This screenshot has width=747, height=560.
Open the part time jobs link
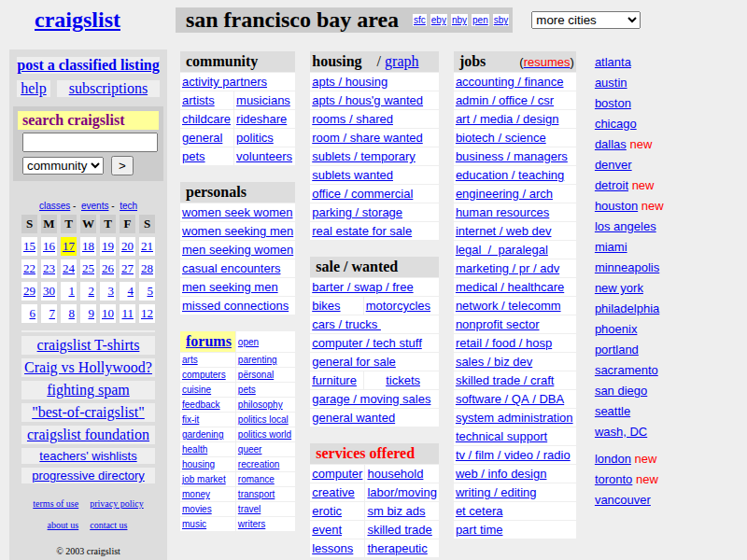click(479, 529)
